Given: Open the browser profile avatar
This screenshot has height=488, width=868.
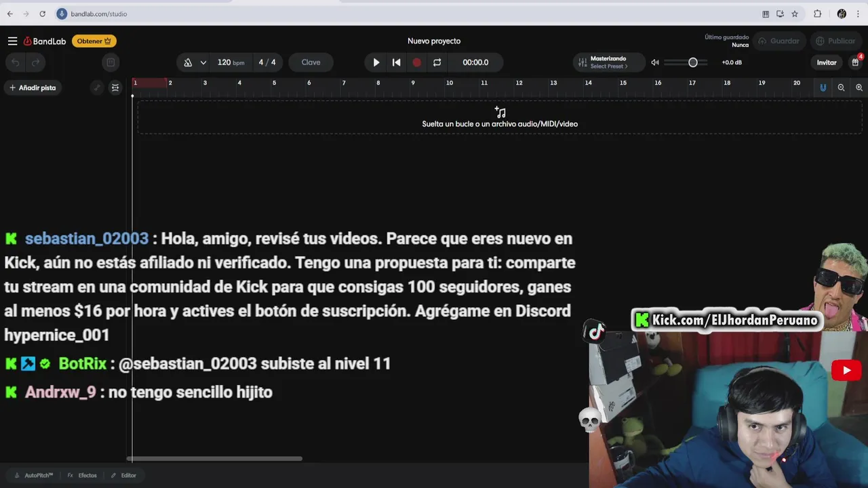Looking at the screenshot, I should (842, 14).
